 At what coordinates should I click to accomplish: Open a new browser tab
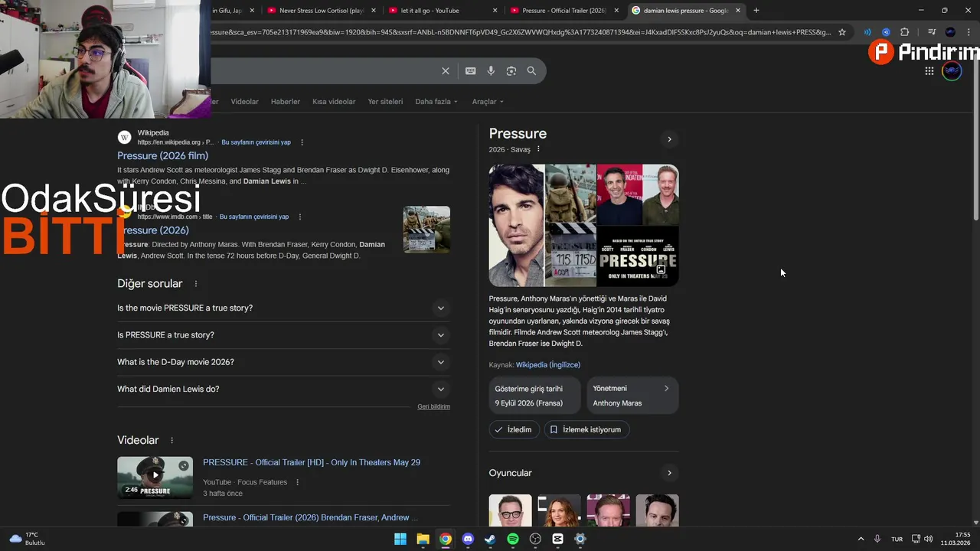click(756, 11)
